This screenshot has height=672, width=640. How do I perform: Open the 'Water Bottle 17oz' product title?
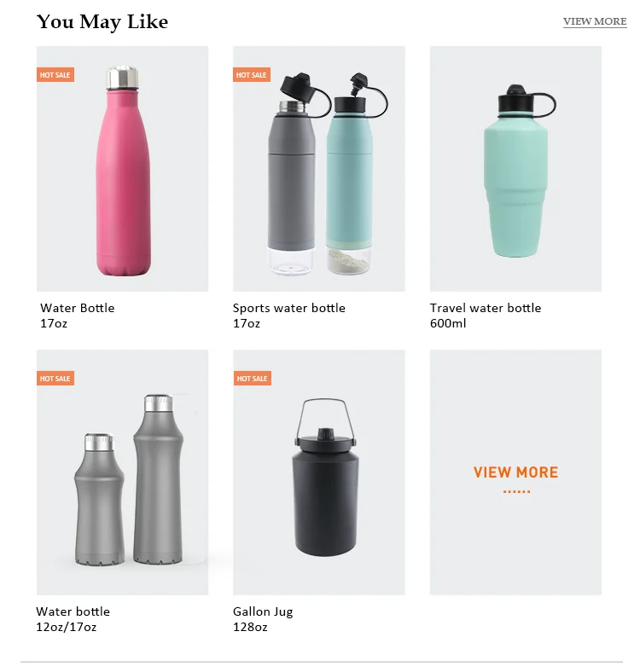click(77, 316)
